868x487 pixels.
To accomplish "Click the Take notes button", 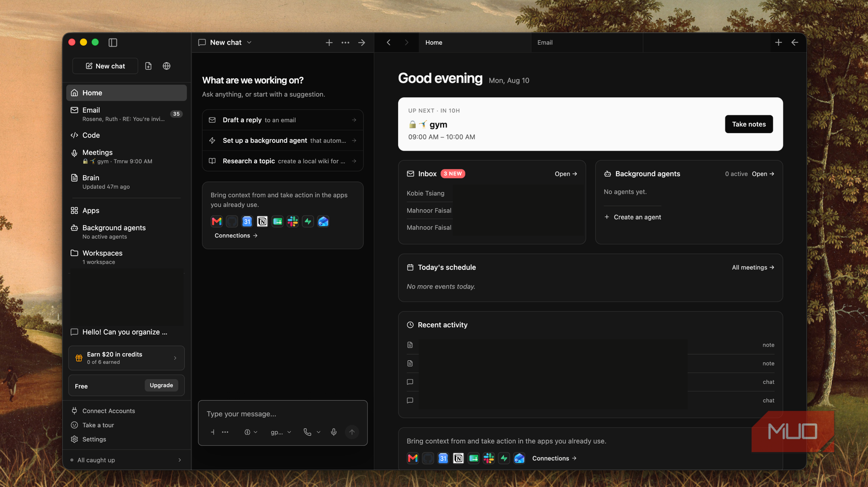I will [749, 124].
